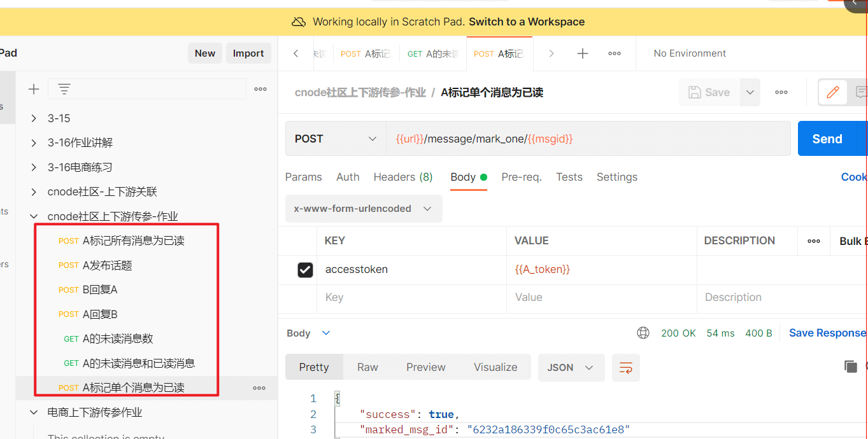Click the globe network icon in the response bar

pos(643,333)
